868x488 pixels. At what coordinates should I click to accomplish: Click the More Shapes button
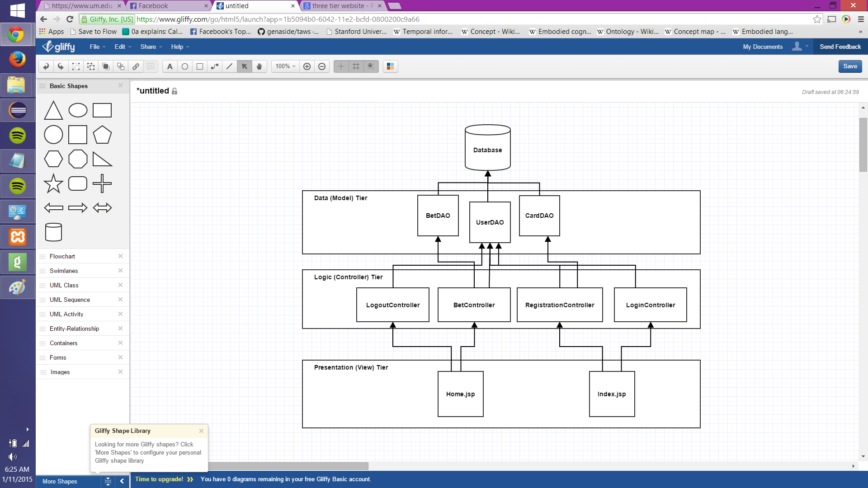pyautogui.click(x=60, y=481)
